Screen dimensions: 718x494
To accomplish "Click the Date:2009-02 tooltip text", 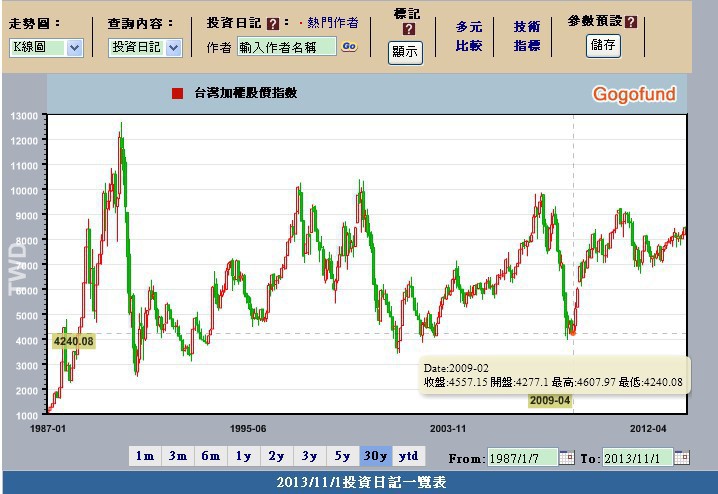I will point(456,368).
